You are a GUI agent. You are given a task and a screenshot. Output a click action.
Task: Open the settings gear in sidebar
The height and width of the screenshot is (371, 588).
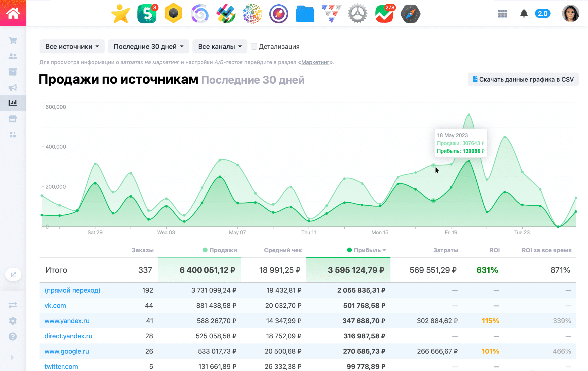pyautogui.click(x=13, y=321)
